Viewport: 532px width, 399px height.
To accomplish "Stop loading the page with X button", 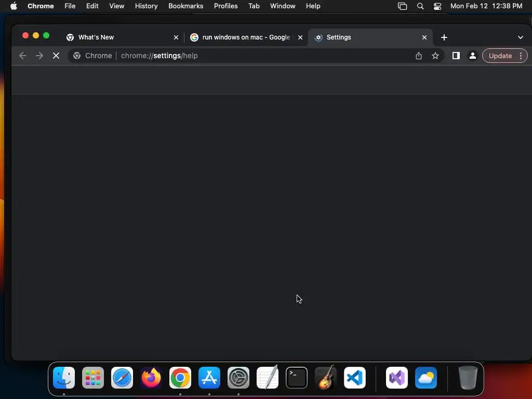I will (56, 56).
